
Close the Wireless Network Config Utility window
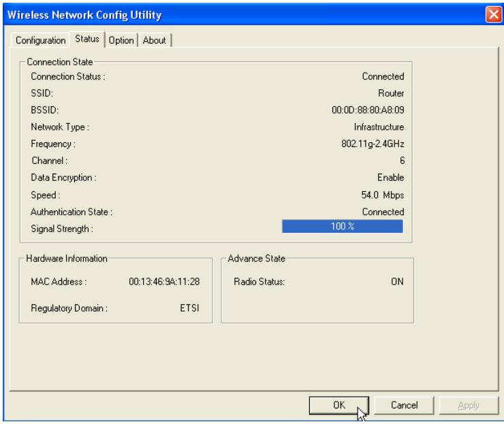click(493, 14)
